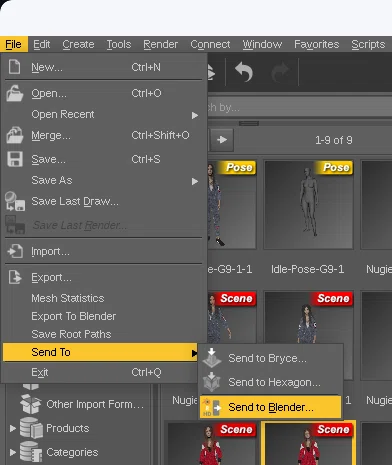Select Send to Blender... option
The height and width of the screenshot is (465, 392).
[271, 407]
